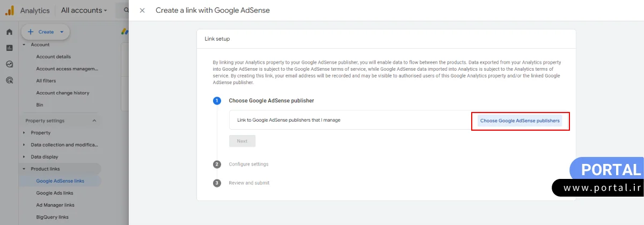The width and height of the screenshot is (644, 225).
Task: Open the Create dropdown button
Action: (45, 32)
